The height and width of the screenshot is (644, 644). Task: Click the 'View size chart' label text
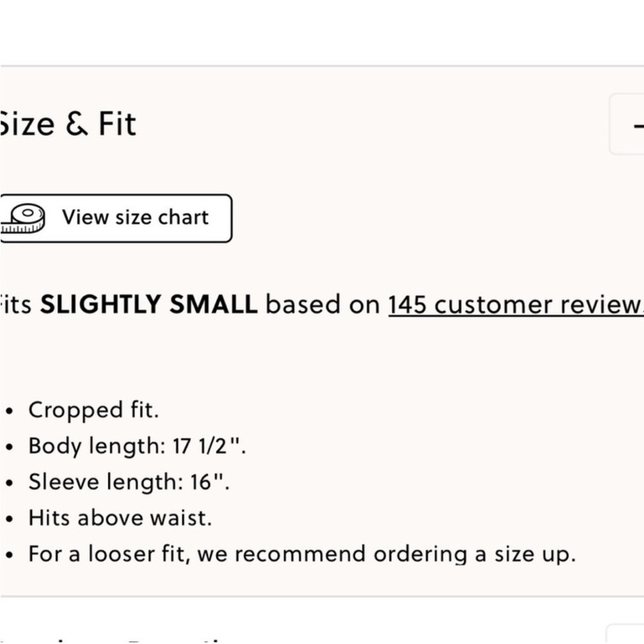pyautogui.click(x=135, y=217)
